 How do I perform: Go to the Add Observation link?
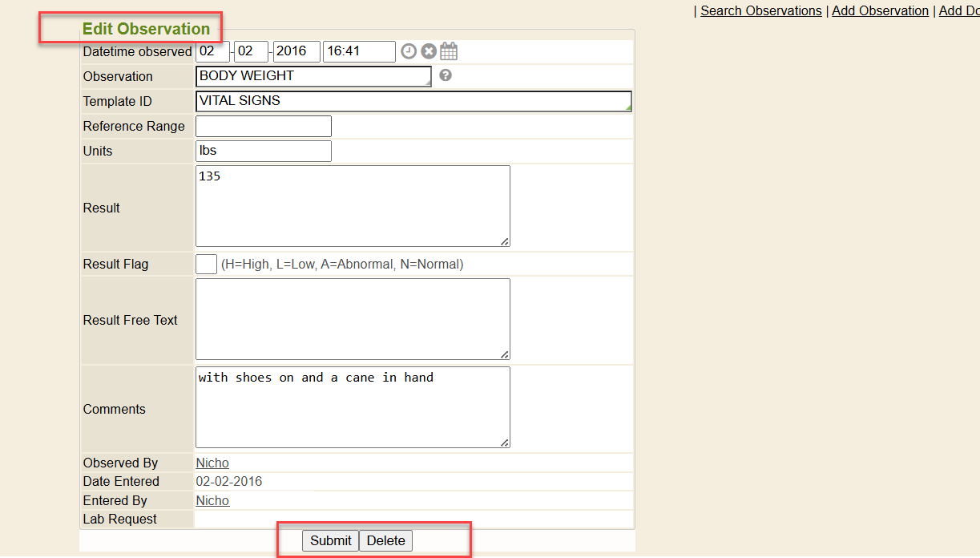tap(880, 10)
